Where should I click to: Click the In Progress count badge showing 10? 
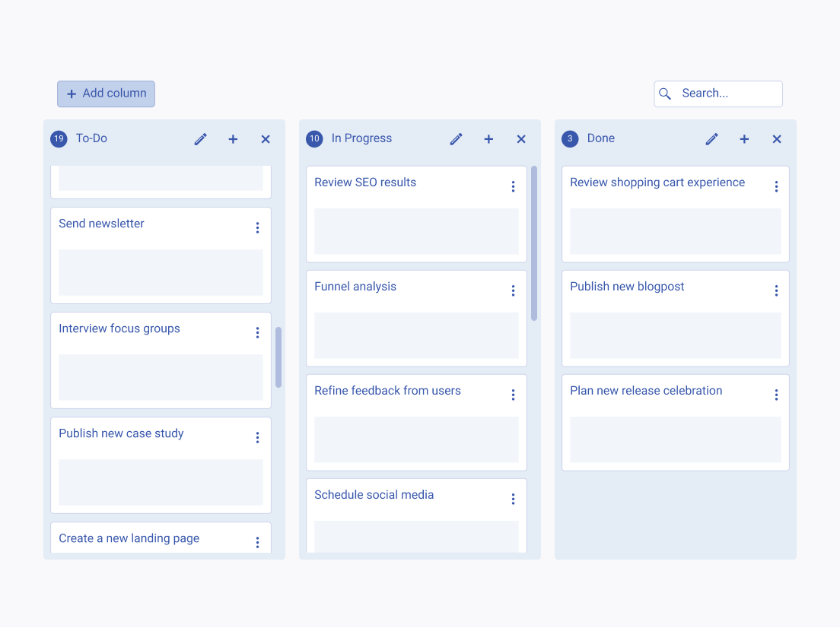[x=314, y=138]
